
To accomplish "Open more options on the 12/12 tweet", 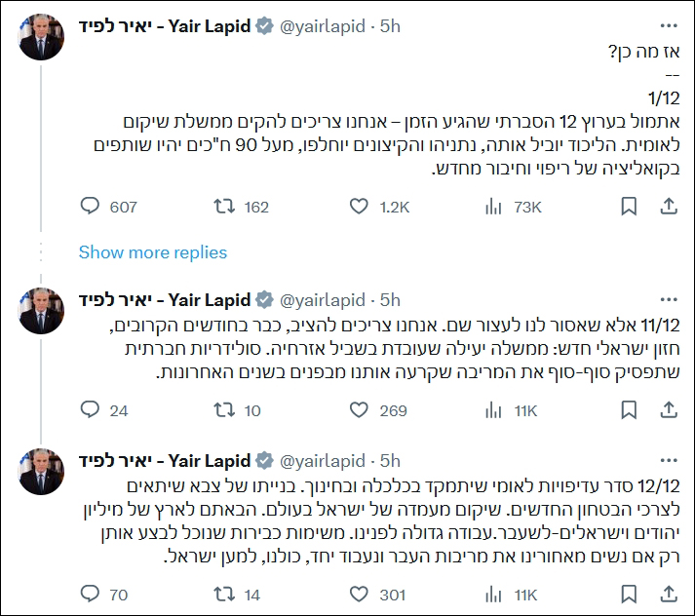I will coord(669,459).
